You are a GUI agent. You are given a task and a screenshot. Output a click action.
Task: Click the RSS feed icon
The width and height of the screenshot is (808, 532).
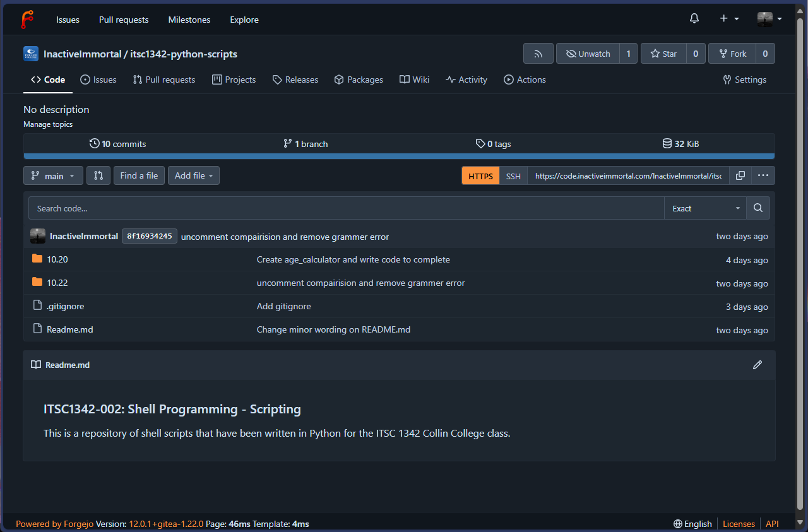pyautogui.click(x=538, y=53)
